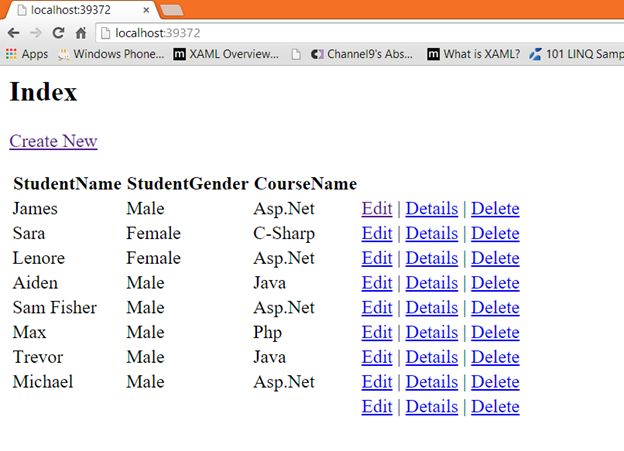Image resolution: width=624 pixels, height=451 pixels.
Task: View Details for Max
Action: click(432, 332)
